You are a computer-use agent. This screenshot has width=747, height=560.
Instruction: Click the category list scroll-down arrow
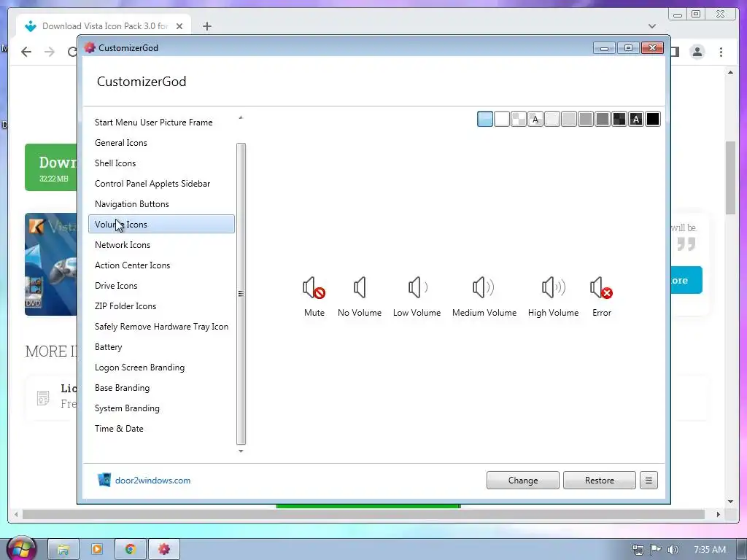tap(241, 451)
